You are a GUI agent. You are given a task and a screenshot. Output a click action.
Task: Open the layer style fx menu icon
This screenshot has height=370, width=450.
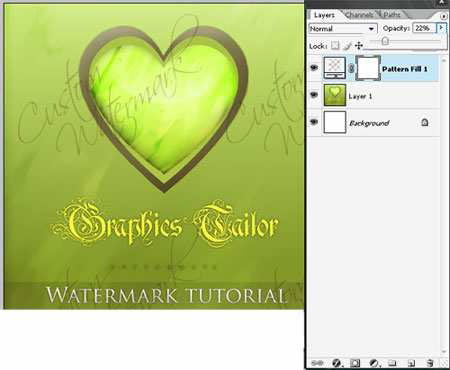[337, 363]
